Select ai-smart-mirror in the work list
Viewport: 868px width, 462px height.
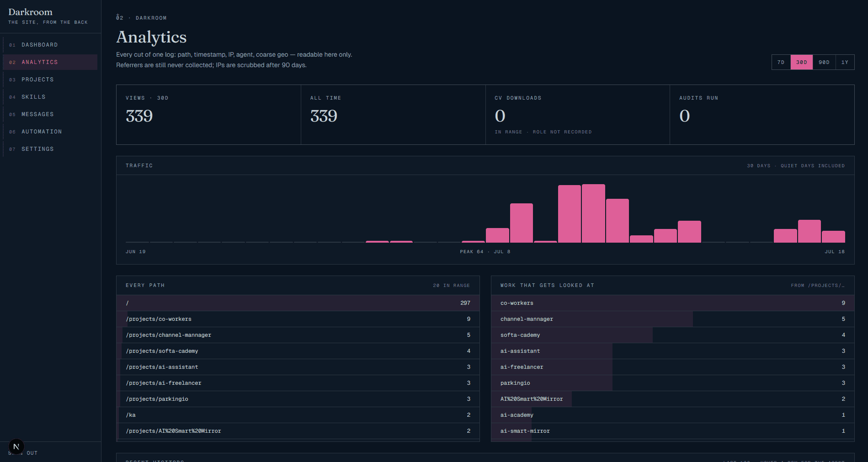coord(673,431)
